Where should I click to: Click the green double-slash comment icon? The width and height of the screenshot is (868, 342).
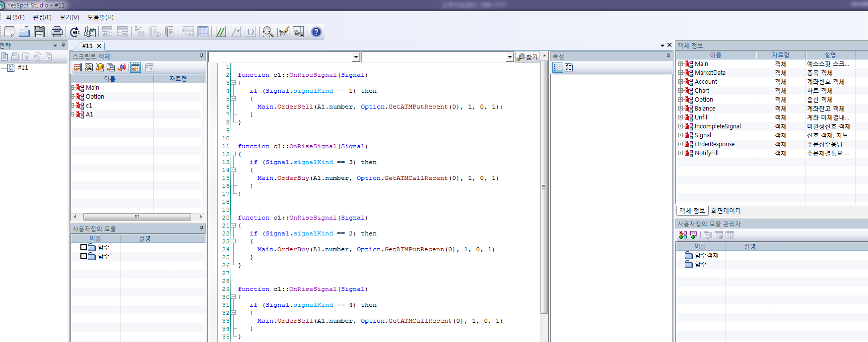point(221,32)
